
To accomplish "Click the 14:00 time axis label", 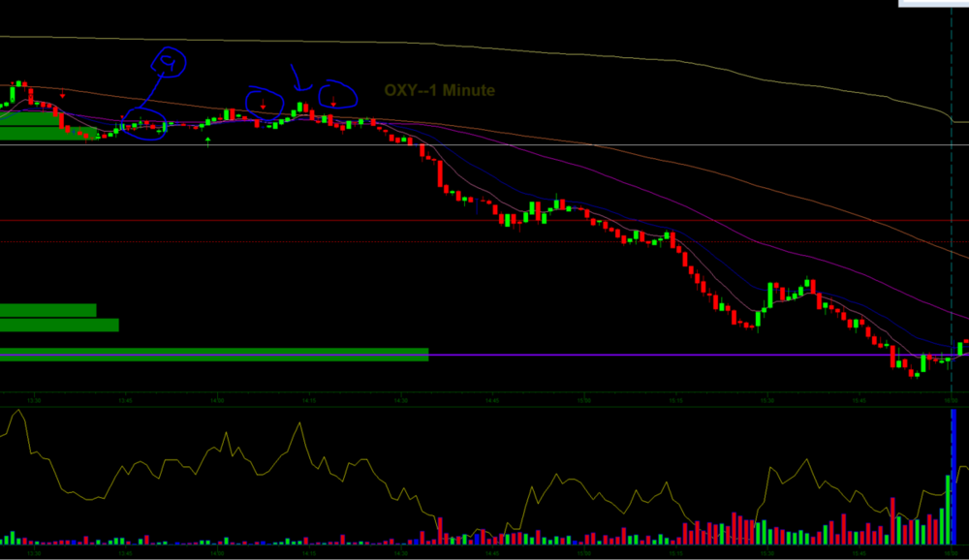I will point(218,399).
